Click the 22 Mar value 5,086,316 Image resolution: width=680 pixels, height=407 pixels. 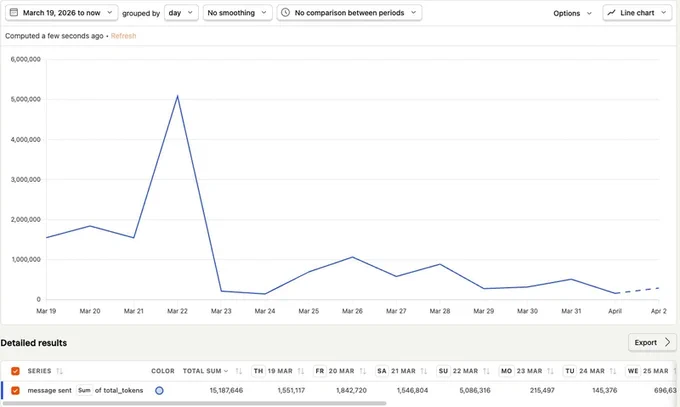(475, 391)
